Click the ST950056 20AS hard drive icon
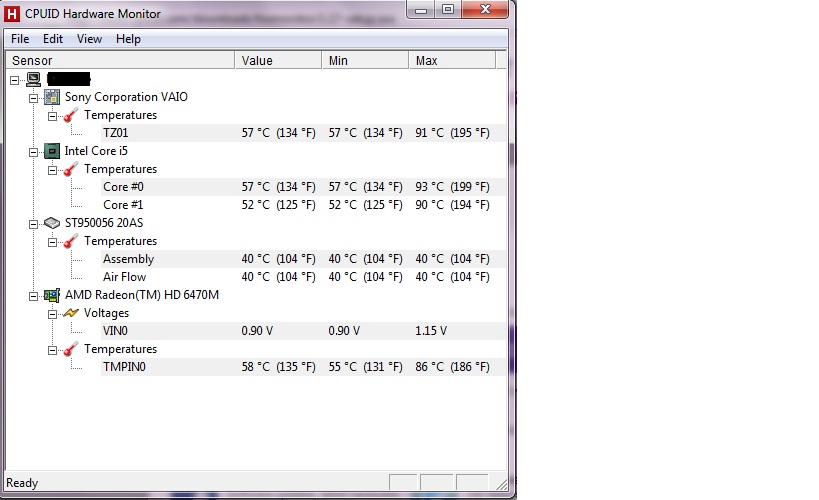The image size is (819, 500). tap(52, 223)
